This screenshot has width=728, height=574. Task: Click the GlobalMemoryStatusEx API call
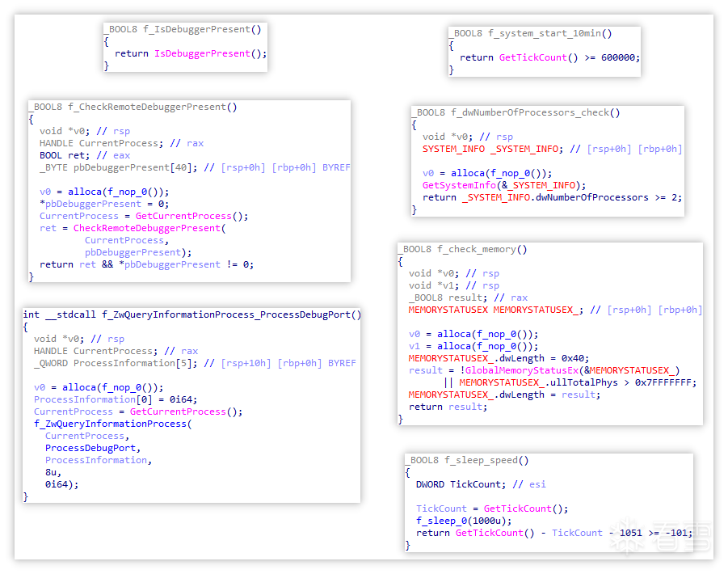519,370
